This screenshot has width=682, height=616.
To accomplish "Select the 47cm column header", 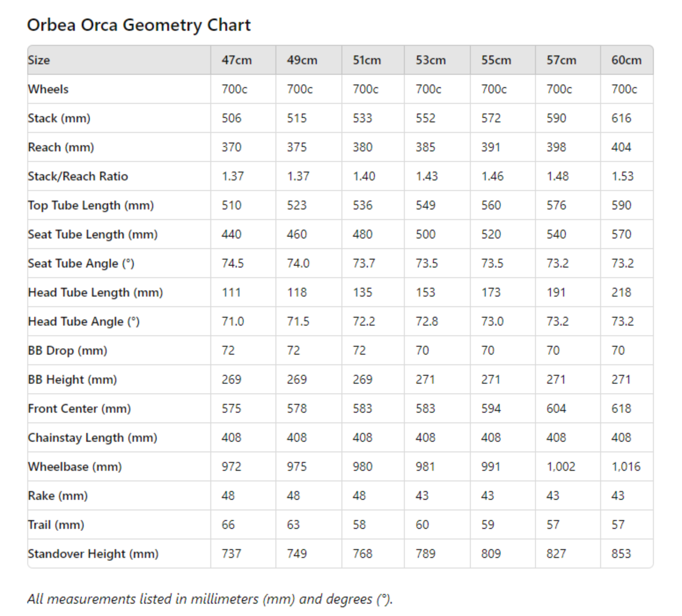I will coord(236,60).
